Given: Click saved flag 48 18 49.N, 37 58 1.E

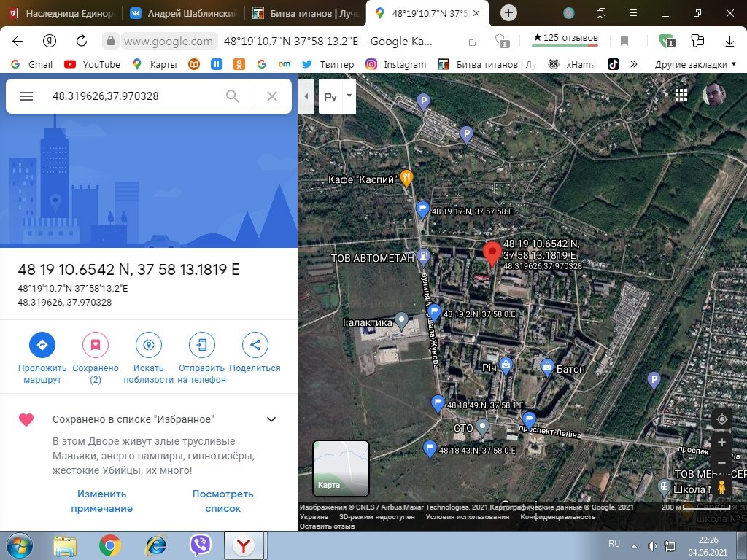Looking at the screenshot, I should (438, 404).
